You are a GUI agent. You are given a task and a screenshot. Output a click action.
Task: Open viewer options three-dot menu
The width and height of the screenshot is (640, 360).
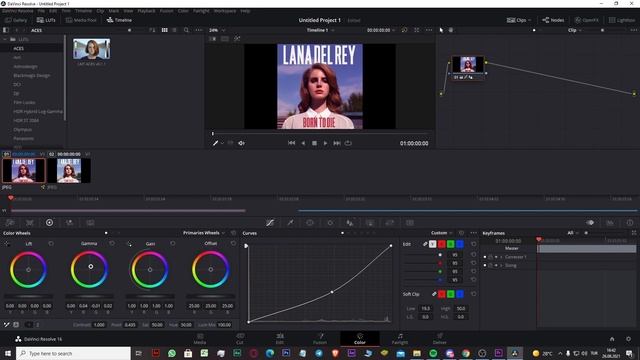[429, 30]
